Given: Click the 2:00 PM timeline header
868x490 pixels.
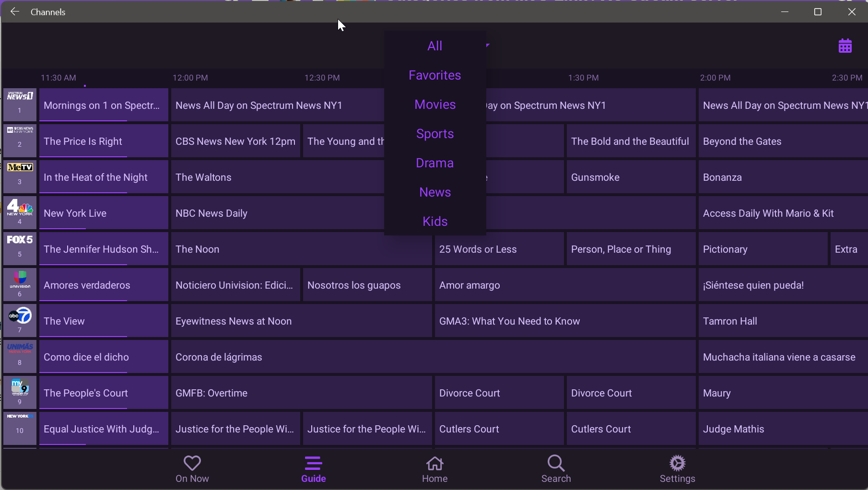Looking at the screenshot, I should tap(715, 77).
